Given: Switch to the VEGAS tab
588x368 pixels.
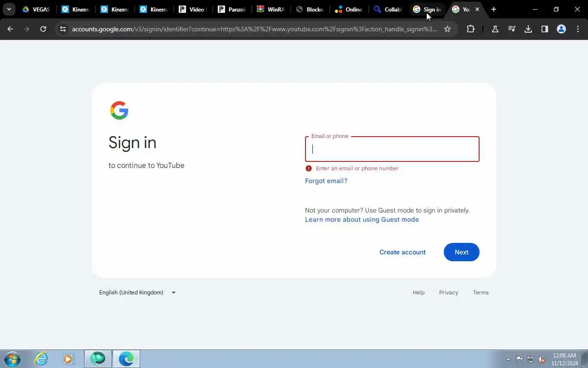Looking at the screenshot, I should coord(36,9).
